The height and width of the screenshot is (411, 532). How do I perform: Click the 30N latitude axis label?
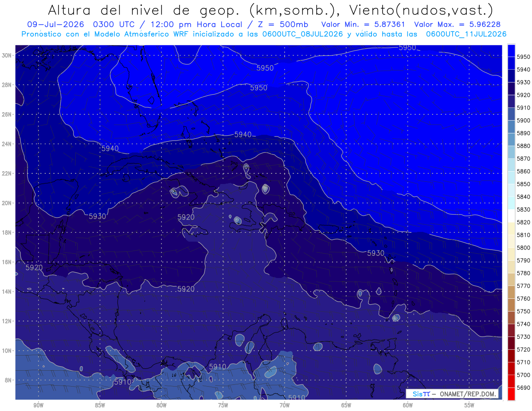pos(8,55)
